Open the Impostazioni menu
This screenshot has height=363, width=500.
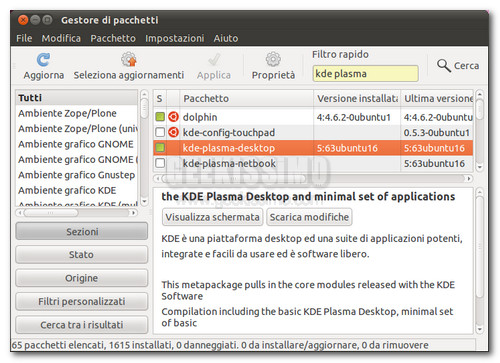175,38
